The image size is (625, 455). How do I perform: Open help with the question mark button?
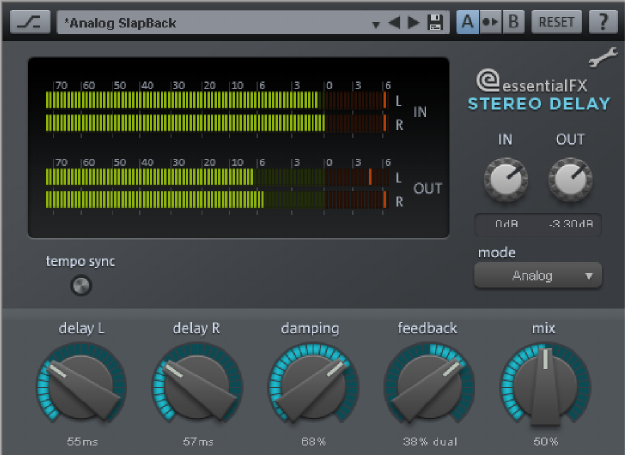pyautogui.click(x=603, y=22)
